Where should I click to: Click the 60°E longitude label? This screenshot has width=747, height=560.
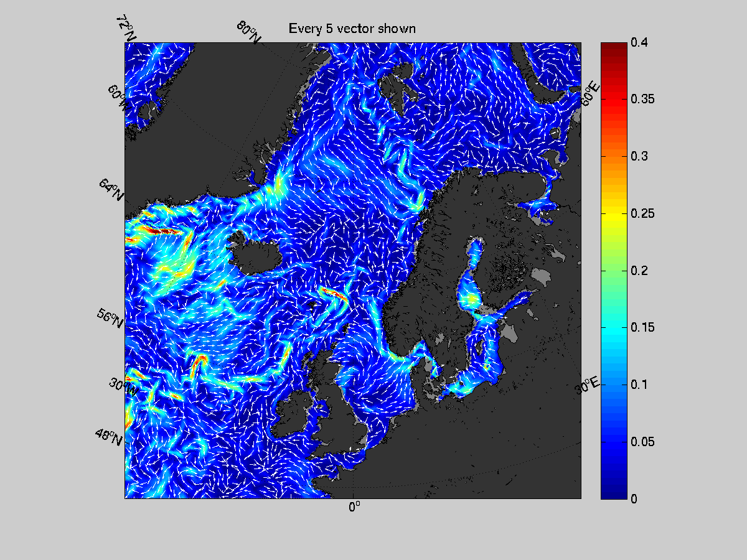[590, 93]
